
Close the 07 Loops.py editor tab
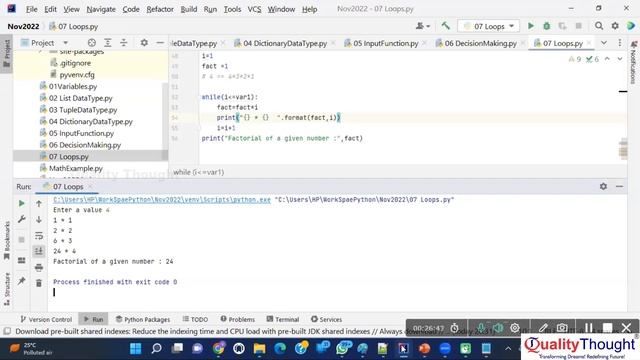tap(589, 43)
